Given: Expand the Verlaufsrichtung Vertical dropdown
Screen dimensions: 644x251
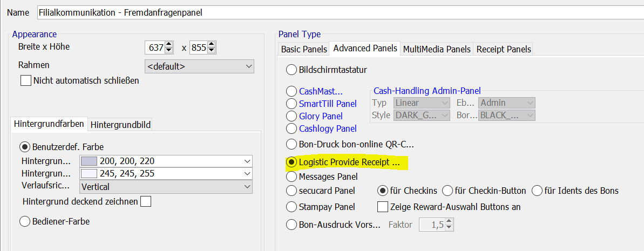Looking at the screenshot, I should (166, 187).
